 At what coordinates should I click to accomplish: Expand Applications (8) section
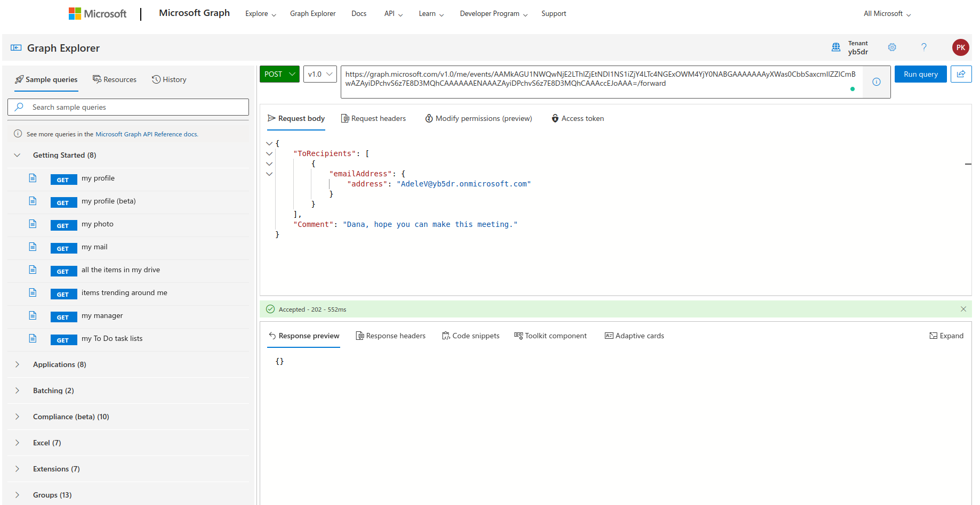point(17,364)
